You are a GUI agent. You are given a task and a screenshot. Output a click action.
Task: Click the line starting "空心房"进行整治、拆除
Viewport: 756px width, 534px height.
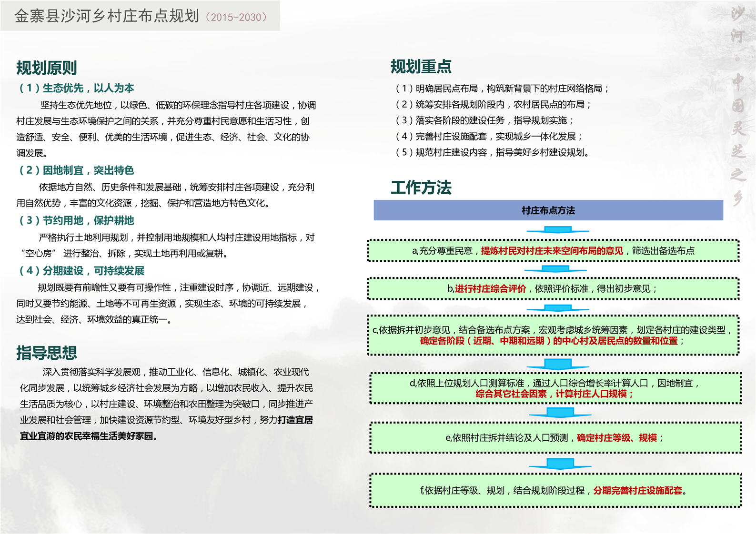coord(126,253)
